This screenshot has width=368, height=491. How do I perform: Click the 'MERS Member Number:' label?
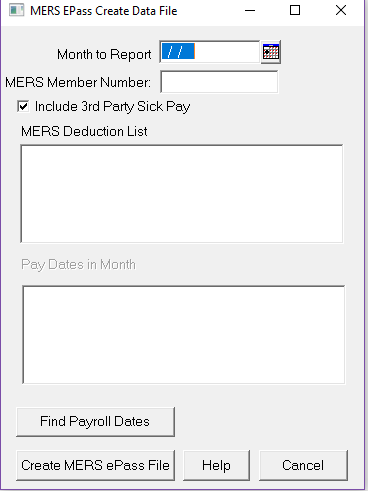[78, 82]
